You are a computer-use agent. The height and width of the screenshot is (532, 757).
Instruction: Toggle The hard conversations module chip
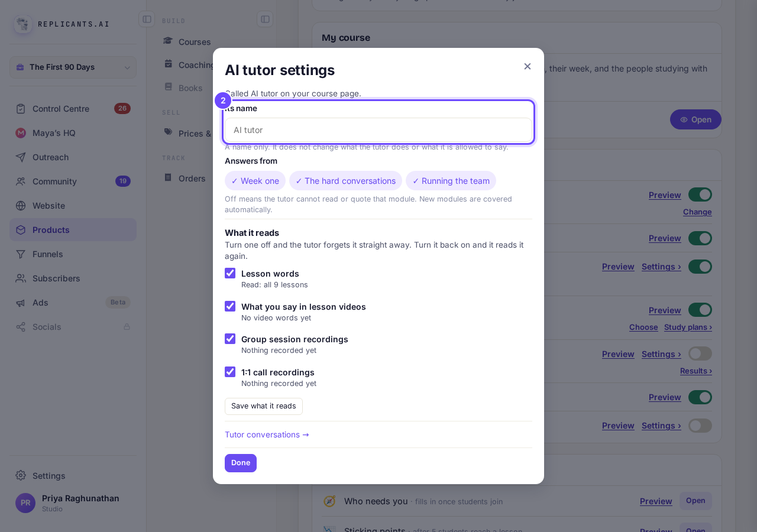345,181
